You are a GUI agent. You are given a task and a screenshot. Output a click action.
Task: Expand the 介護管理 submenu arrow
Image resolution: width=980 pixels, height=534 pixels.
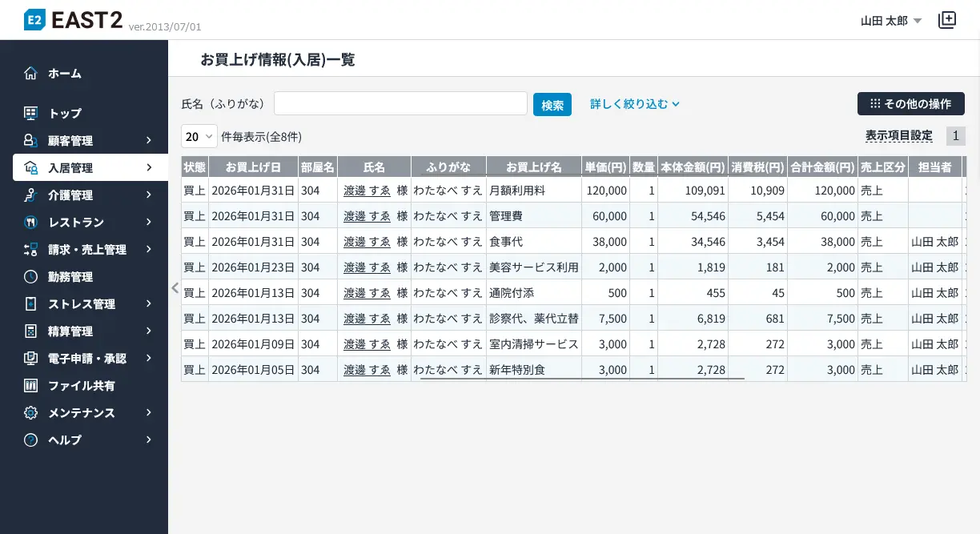(x=149, y=195)
